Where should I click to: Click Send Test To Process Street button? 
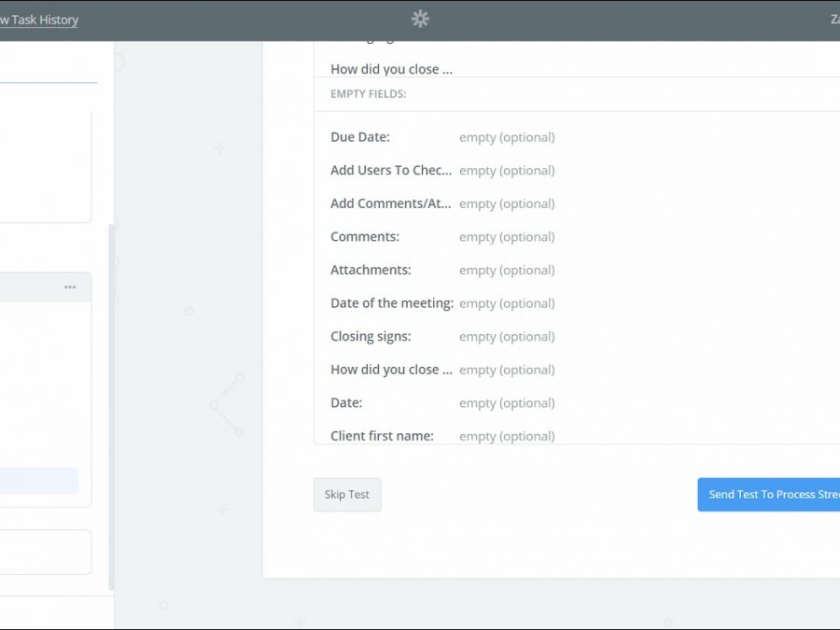point(768,495)
